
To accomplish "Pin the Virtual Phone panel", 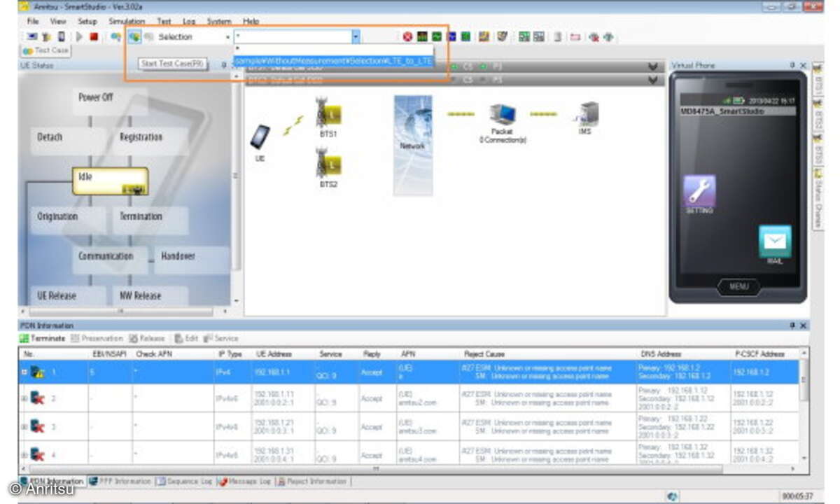I will (x=792, y=66).
